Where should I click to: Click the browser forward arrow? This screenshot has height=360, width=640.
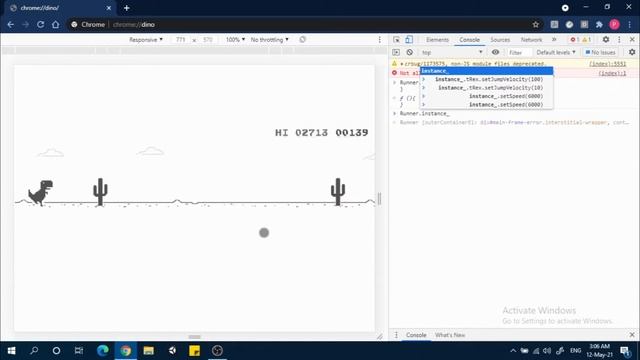(x=25, y=24)
